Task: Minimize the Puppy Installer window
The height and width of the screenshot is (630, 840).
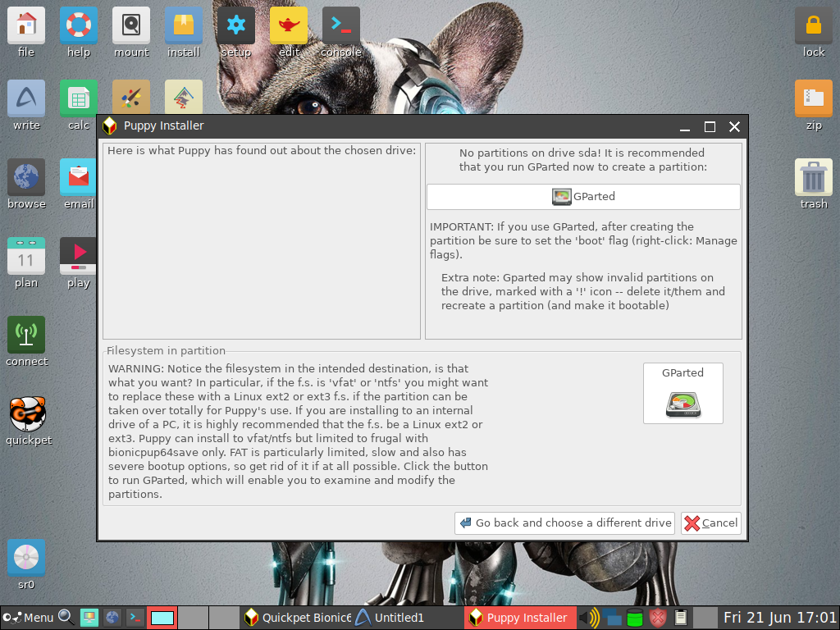Action: pos(684,127)
